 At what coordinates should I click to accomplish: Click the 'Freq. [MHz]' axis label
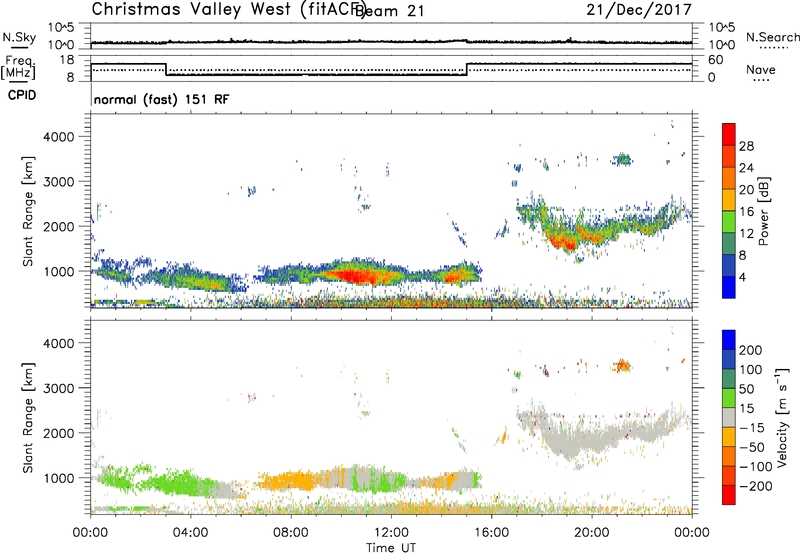[19, 68]
